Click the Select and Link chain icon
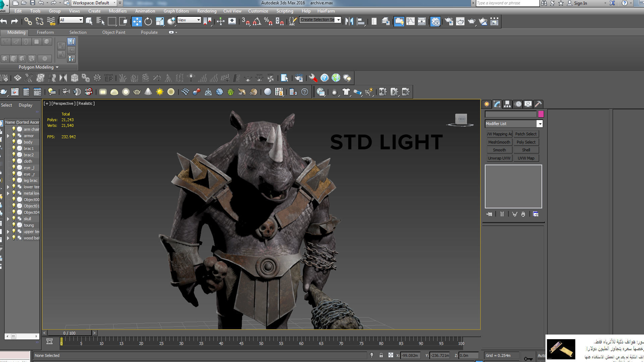 pyautogui.click(x=28, y=21)
